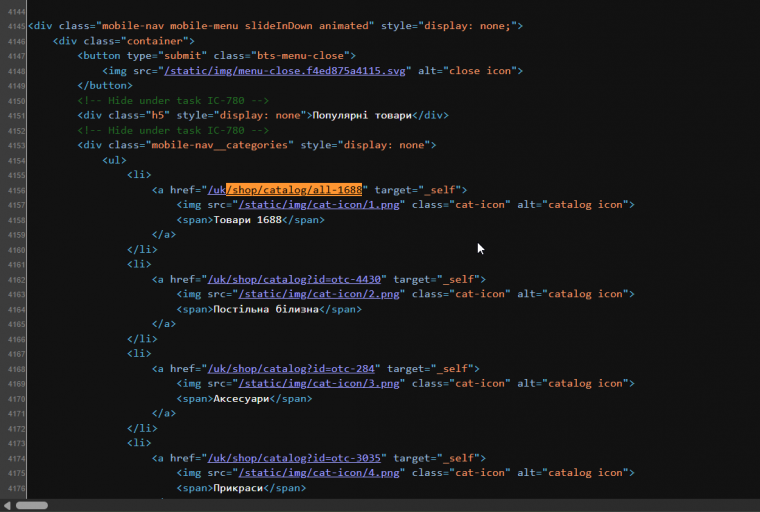The image size is (760, 512).
Task: Open the catalog?id=otc-4430 link
Action: (294, 279)
